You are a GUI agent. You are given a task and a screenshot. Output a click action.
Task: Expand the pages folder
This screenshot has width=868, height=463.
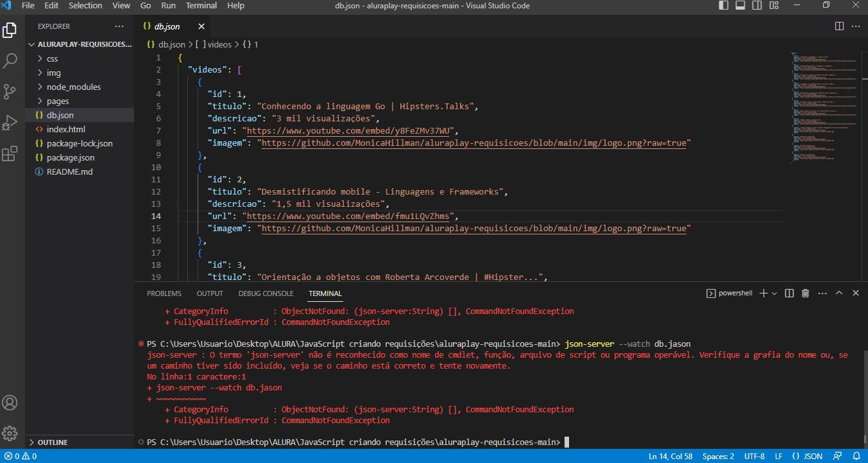80,101
